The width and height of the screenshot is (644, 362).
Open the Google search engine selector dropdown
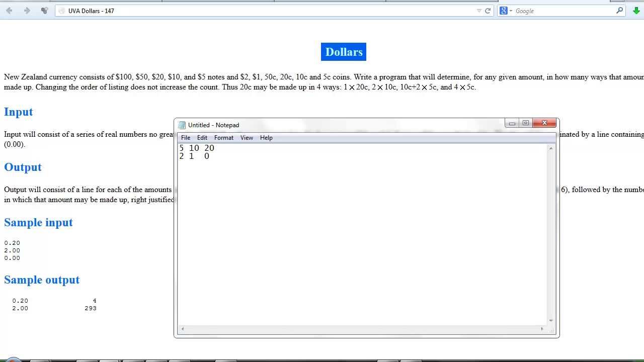(x=506, y=11)
